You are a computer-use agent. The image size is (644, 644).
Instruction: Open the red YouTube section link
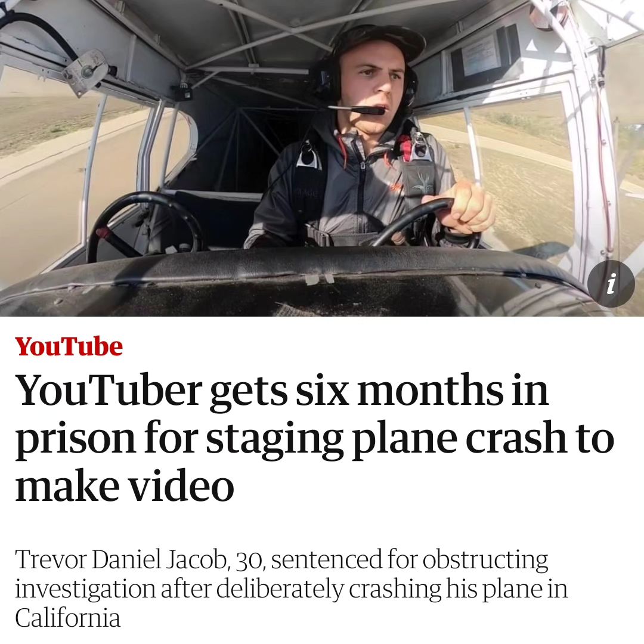(x=69, y=346)
